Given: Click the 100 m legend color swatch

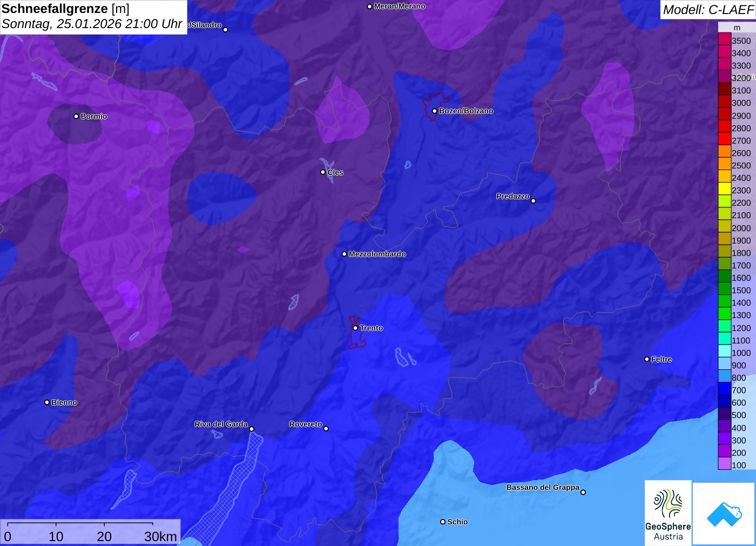Looking at the screenshot, I should point(725,464).
